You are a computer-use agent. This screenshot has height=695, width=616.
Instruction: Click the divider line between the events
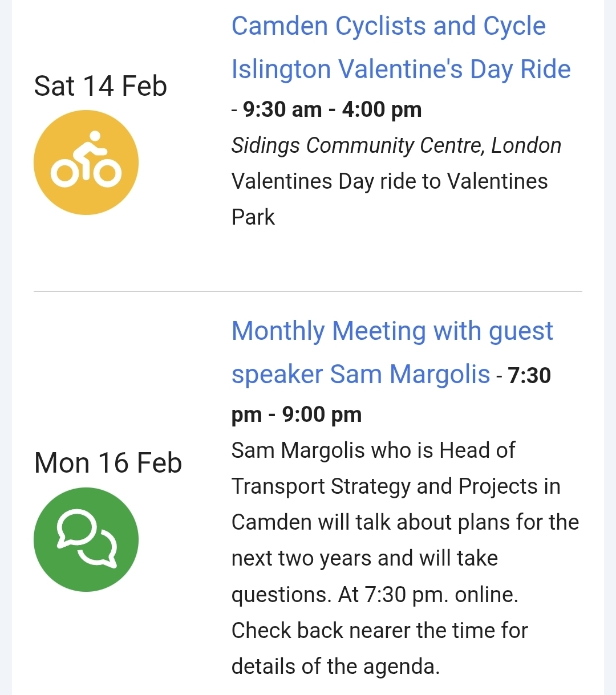[308, 291]
